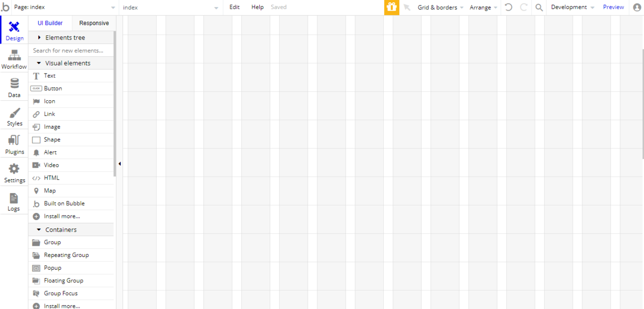Viewport: 644px width, 309px height.
Task: Click the Redo arrow icon
Action: tap(524, 8)
